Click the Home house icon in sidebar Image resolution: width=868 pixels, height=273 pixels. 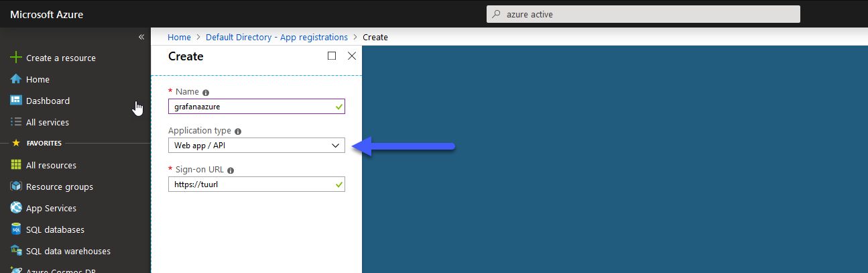tap(16, 79)
